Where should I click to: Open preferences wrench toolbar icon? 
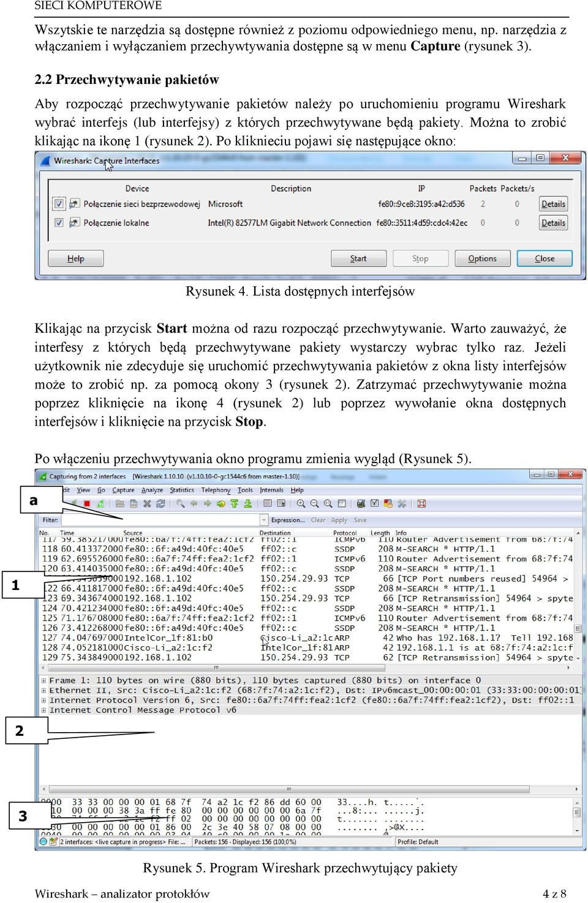pos(402,504)
